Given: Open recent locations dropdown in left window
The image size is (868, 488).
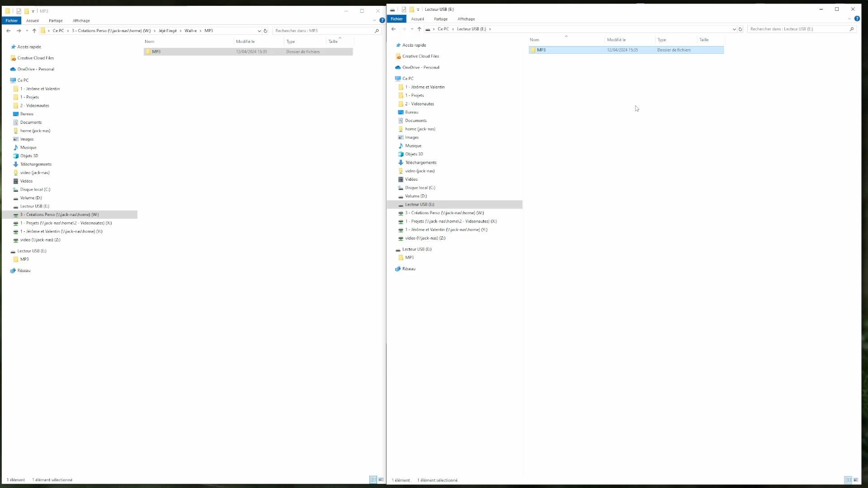Looking at the screenshot, I should click(27, 31).
